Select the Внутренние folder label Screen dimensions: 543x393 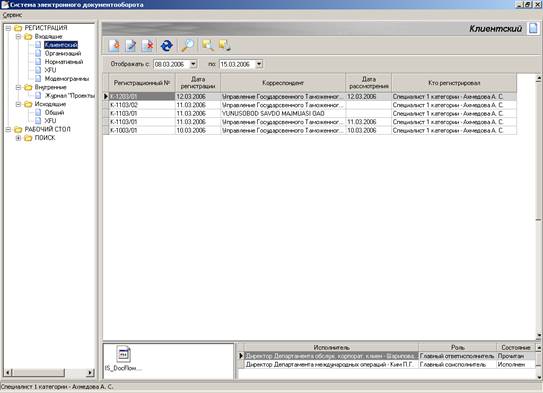coord(51,87)
